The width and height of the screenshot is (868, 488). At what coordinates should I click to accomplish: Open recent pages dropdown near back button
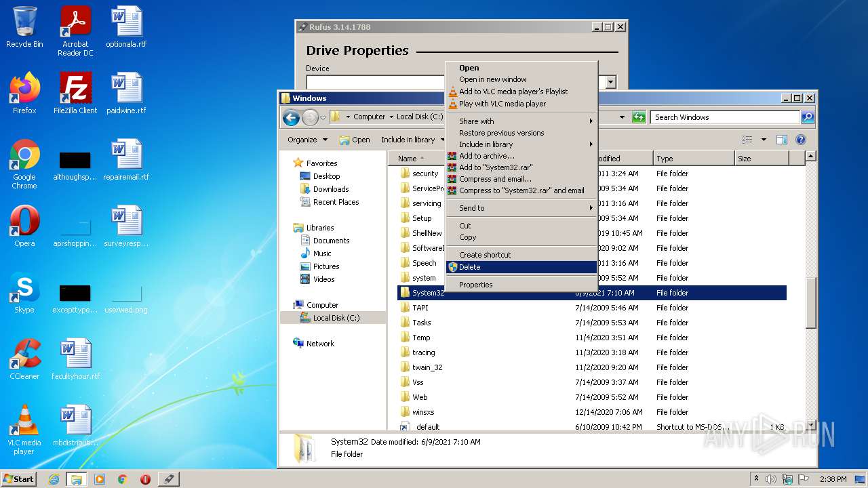(x=323, y=117)
